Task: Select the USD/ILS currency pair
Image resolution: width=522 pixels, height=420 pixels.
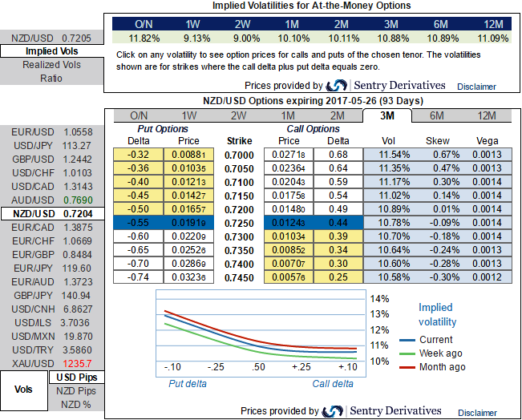Action: tap(52, 323)
